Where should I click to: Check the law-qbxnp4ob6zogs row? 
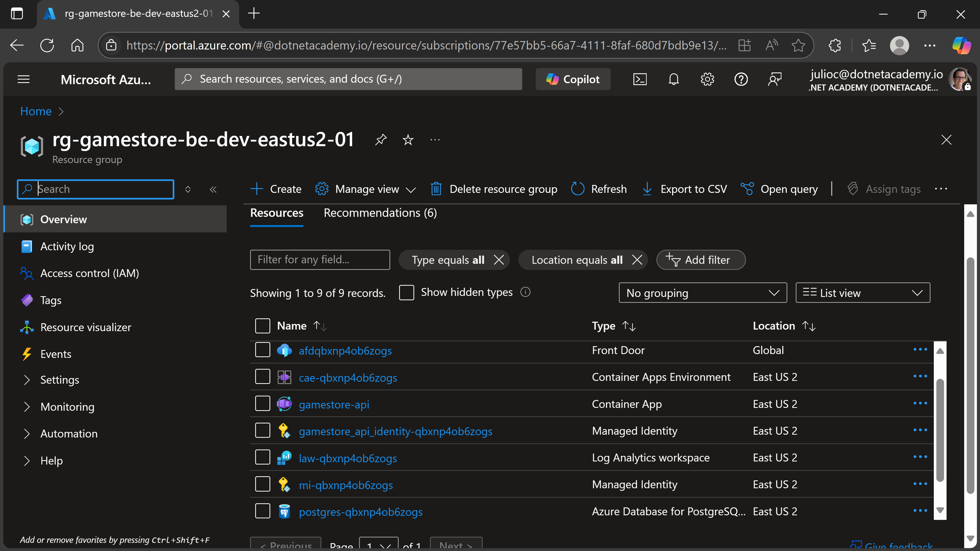tap(263, 457)
